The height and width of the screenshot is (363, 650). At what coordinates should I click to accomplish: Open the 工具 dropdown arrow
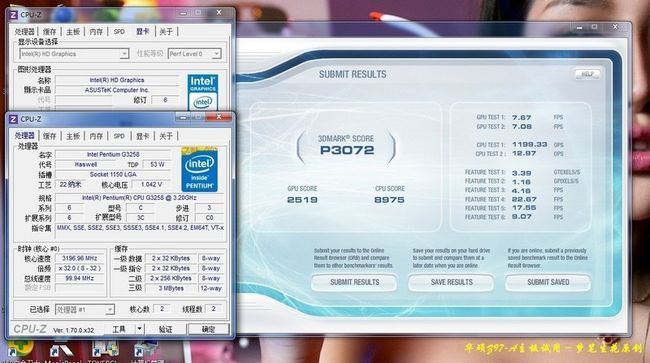point(139,329)
